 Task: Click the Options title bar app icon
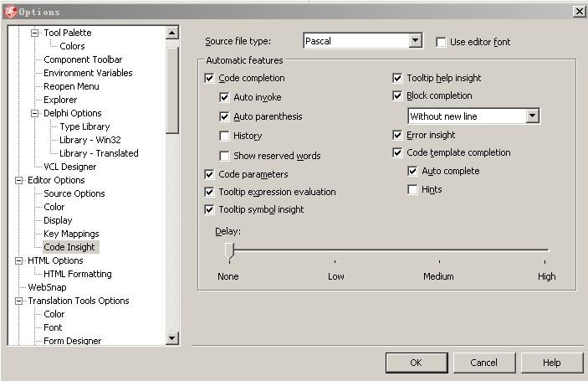[x=11, y=11]
